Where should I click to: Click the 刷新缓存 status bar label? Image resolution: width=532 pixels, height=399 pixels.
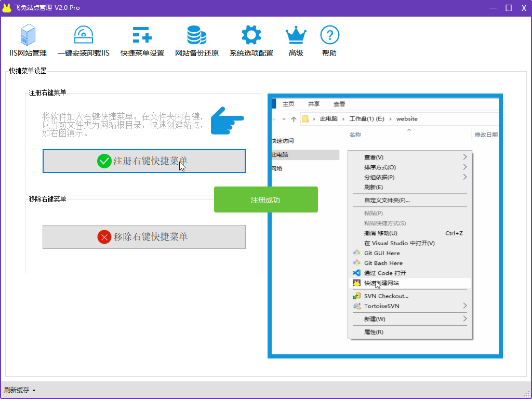(17, 390)
